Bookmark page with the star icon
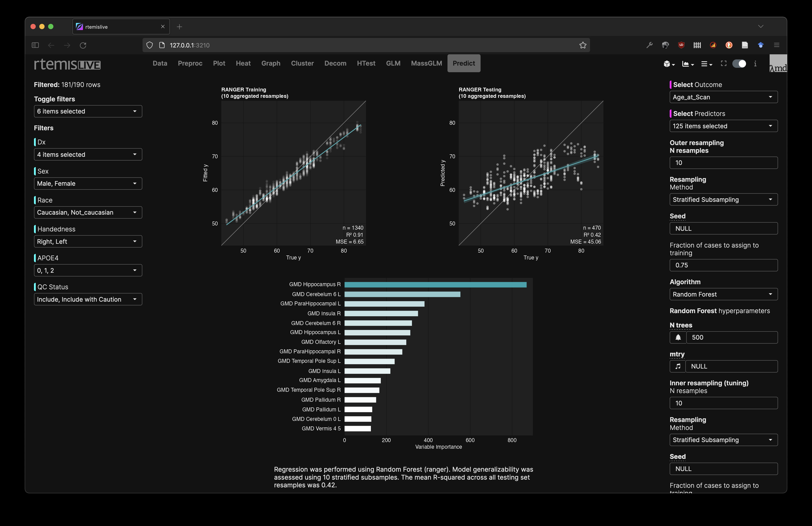The height and width of the screenshot is (526, 812). point(583,45)
